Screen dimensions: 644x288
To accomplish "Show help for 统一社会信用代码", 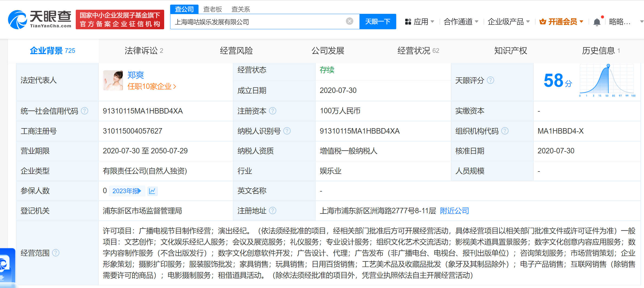I will tap(85, 111).
